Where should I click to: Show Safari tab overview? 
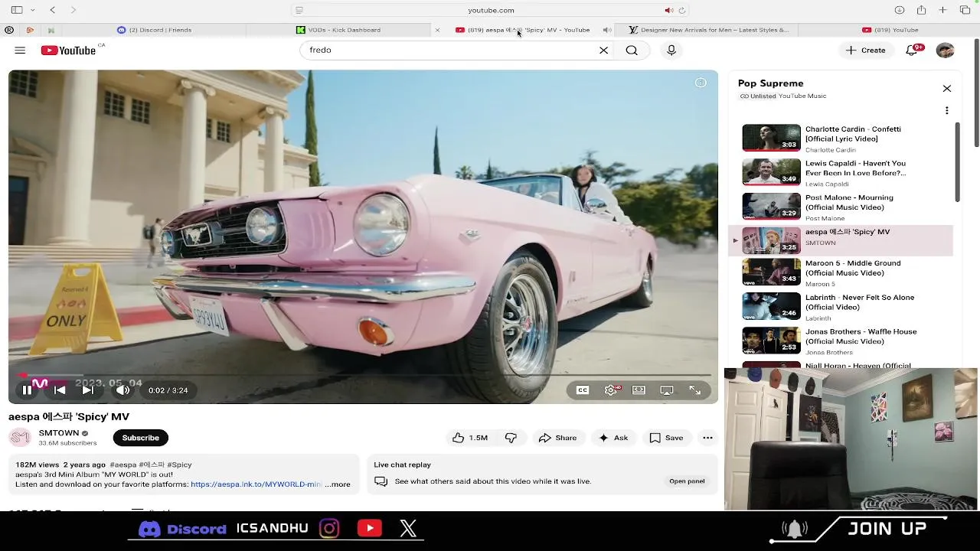(x=965, y=10)
